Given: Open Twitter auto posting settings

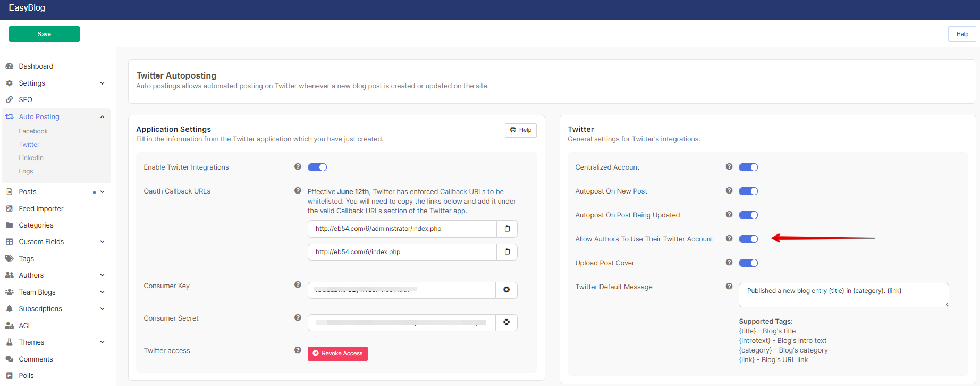Looking at the screenshot, I should (x=29, y=145).
